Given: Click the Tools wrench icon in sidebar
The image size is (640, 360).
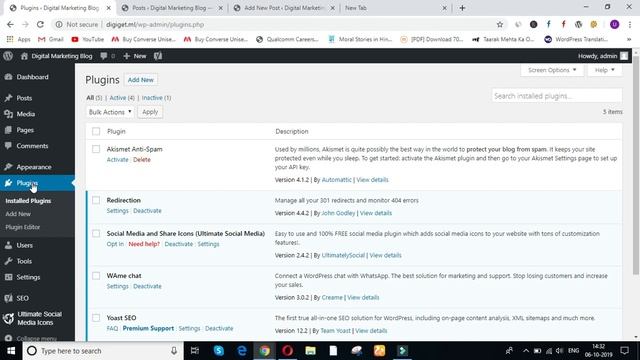Looking at the screenshot, I should [x=8, y=261].
